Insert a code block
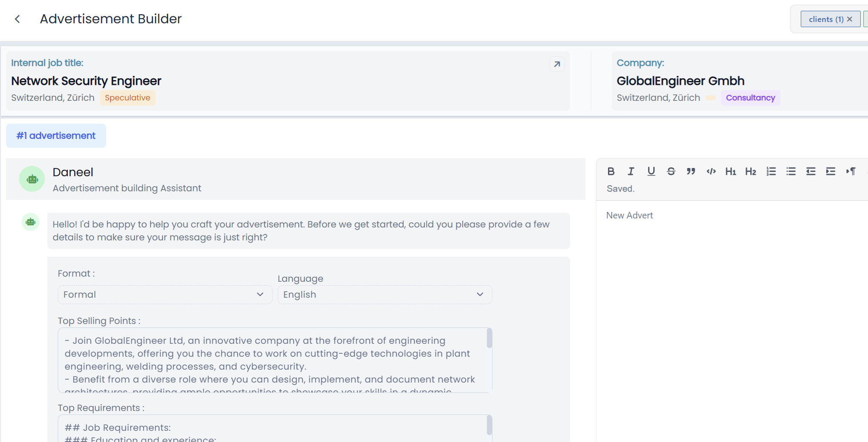Image resolution: width=868 pixels, height=442 pixels. coord(711,171)
